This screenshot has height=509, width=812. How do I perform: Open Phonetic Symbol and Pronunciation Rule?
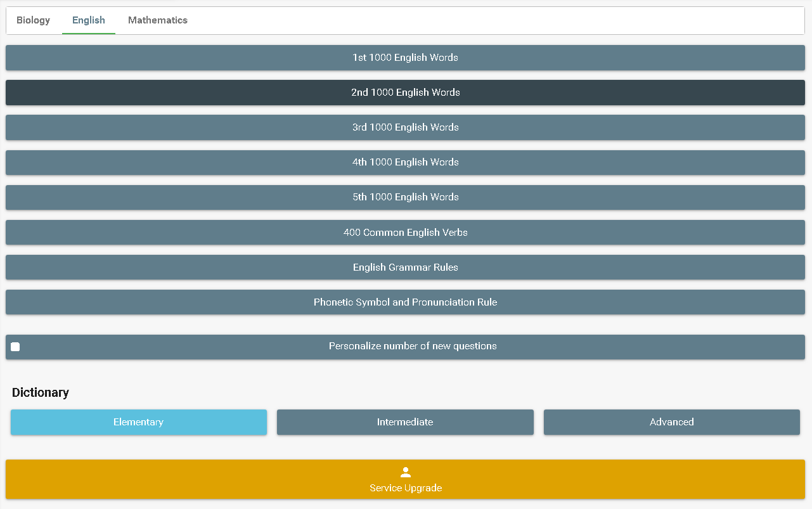click(405, 302)
